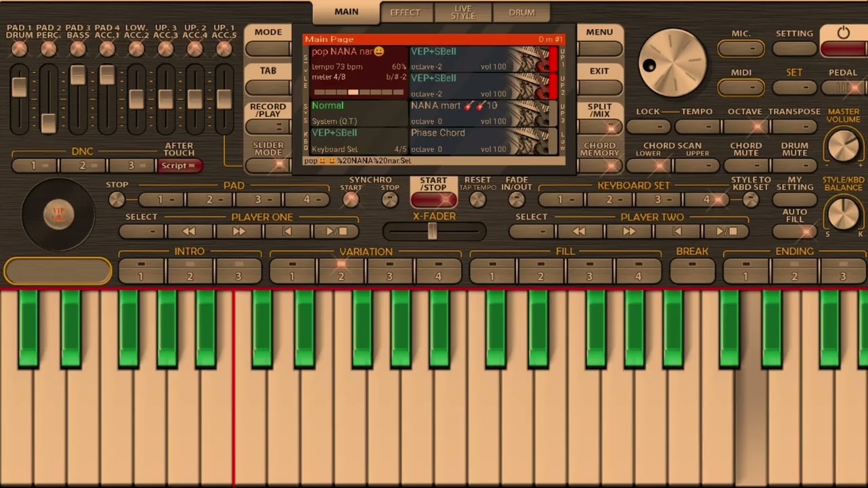This screenshot has width=868, height=488.
Task: Toggle the MIC. button
Action: [741, 49]
